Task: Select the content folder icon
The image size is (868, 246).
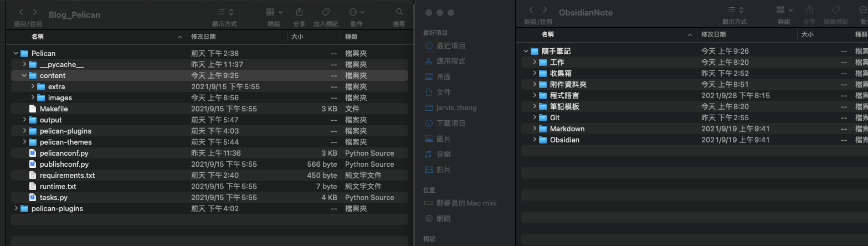Action: (33, 76)
